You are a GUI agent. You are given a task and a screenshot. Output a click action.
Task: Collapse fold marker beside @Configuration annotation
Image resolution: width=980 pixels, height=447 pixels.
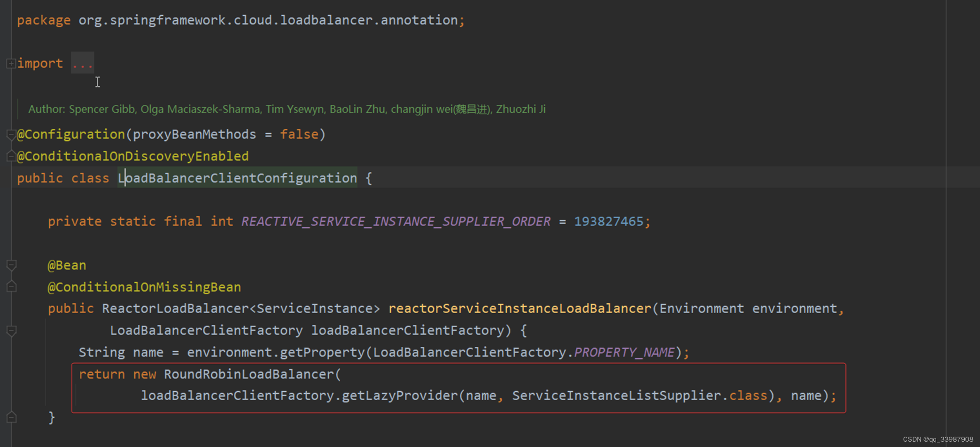coord(11,135)
